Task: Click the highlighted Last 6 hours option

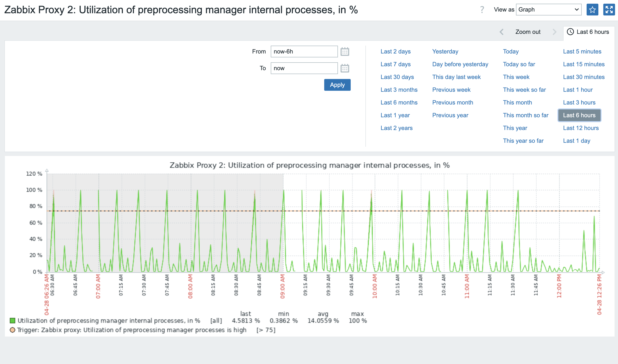Action: [579, 115]
